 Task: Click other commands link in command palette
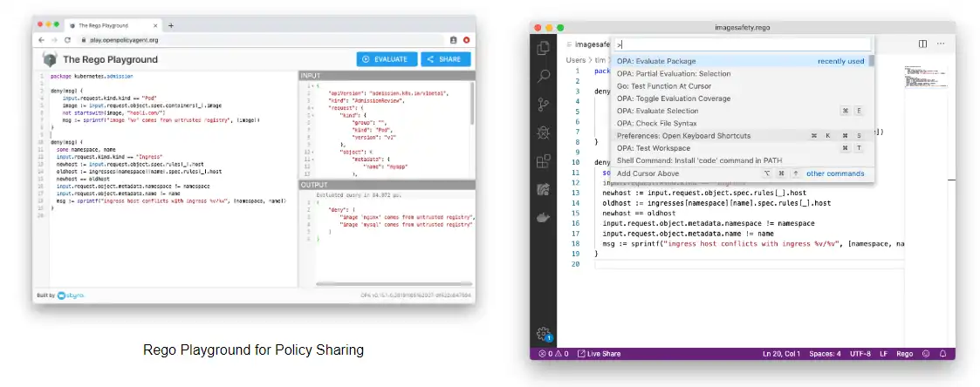pos(835,173)
